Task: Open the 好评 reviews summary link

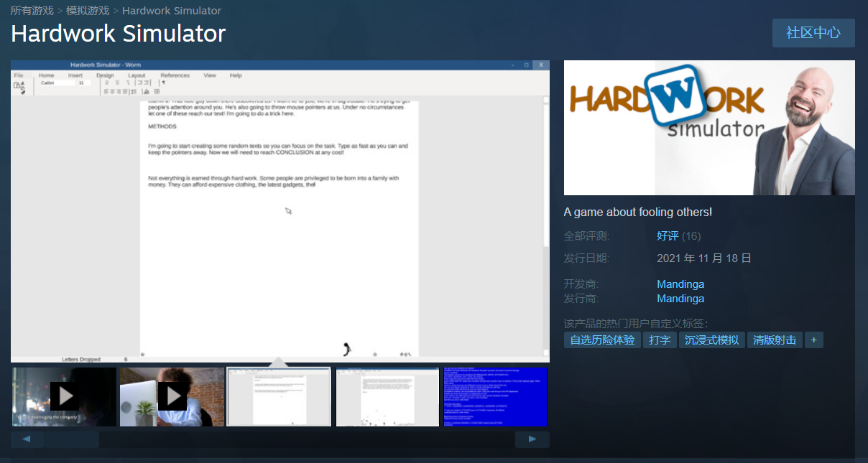Action: click(668, 236)
